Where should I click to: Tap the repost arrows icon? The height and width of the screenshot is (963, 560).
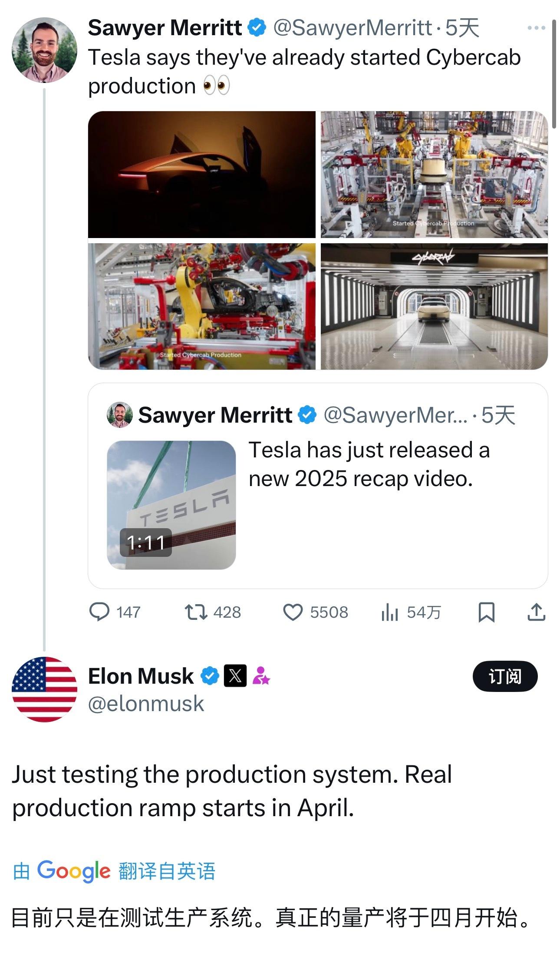pos(196,612)
